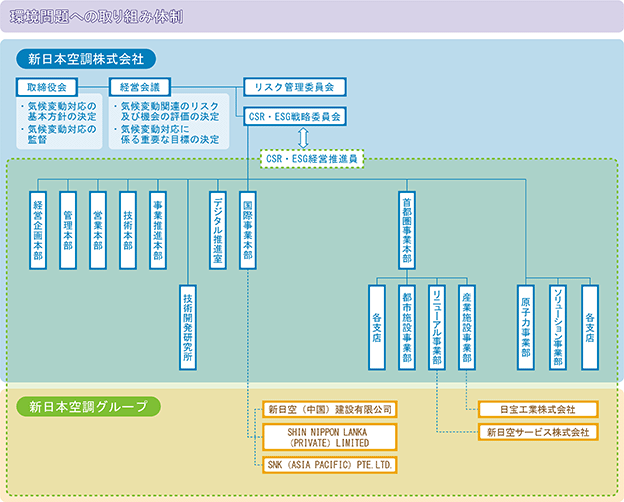Select the 経営会議 box

(x=140, y=87)
